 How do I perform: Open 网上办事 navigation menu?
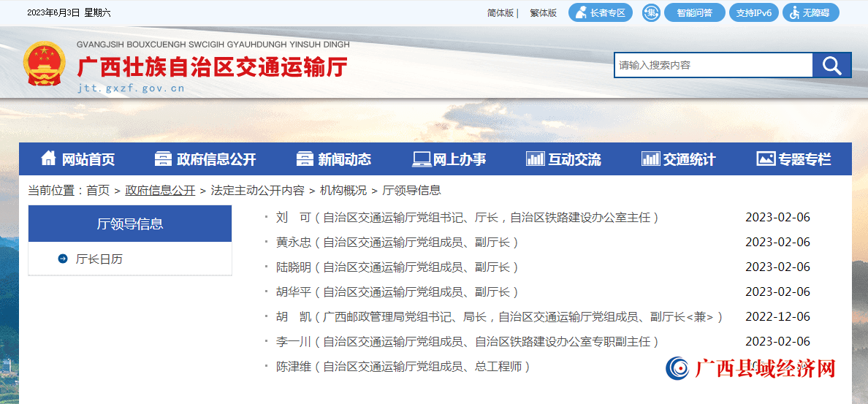[449, 159]
